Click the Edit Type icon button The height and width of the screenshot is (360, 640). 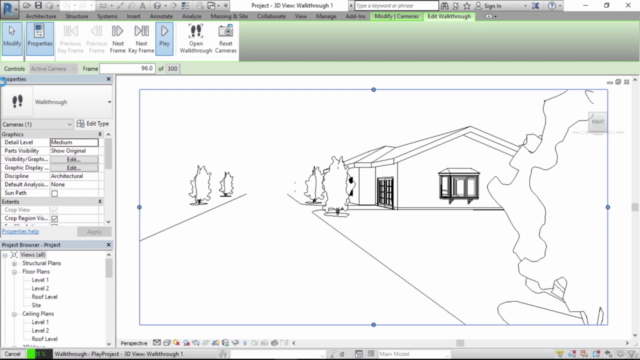pos(93,124)
